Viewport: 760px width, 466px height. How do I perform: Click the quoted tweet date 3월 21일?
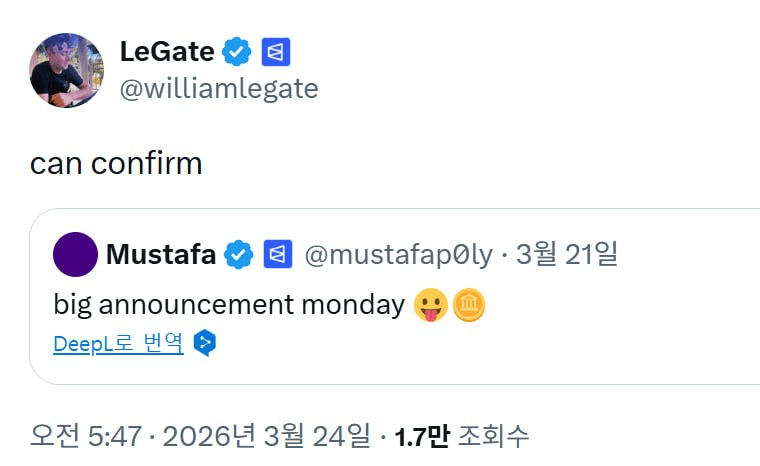coord(567,255)
